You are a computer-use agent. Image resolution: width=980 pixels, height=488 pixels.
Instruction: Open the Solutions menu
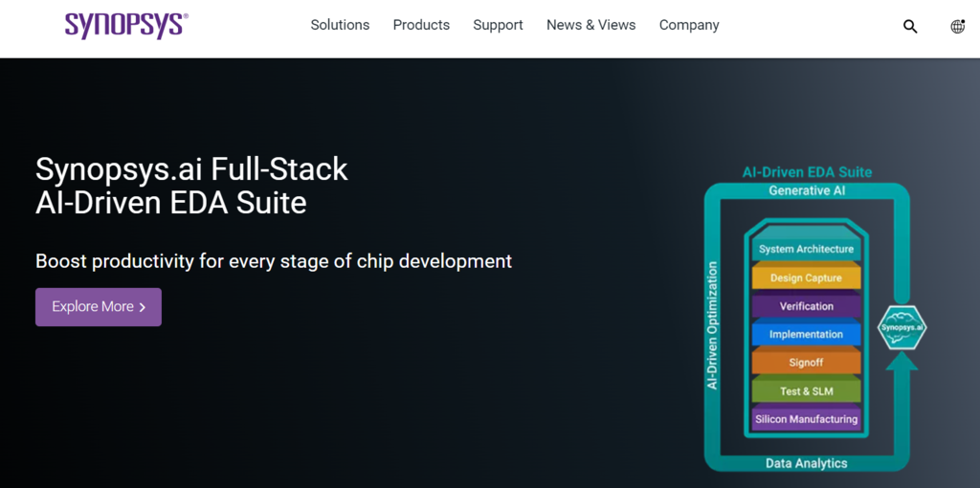340,25
